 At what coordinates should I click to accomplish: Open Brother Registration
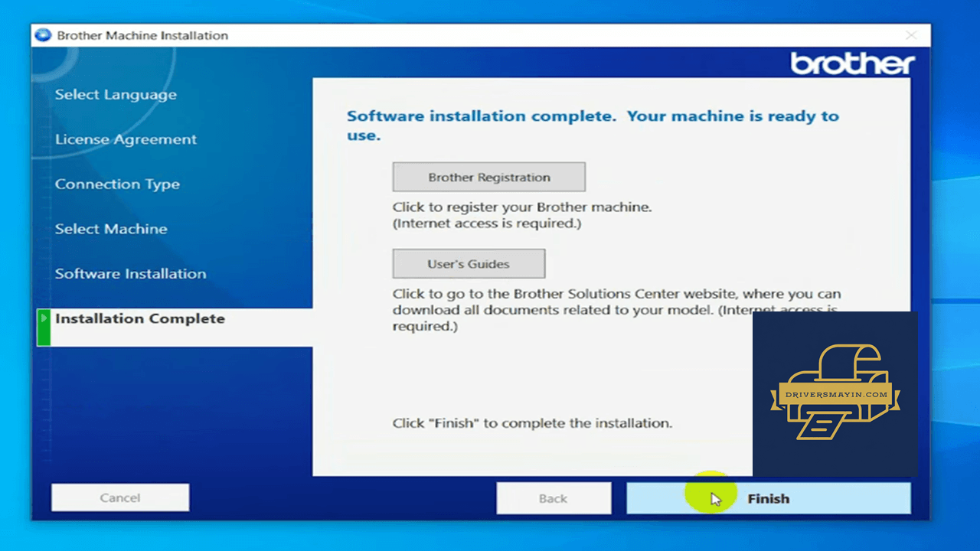(489, 177)
